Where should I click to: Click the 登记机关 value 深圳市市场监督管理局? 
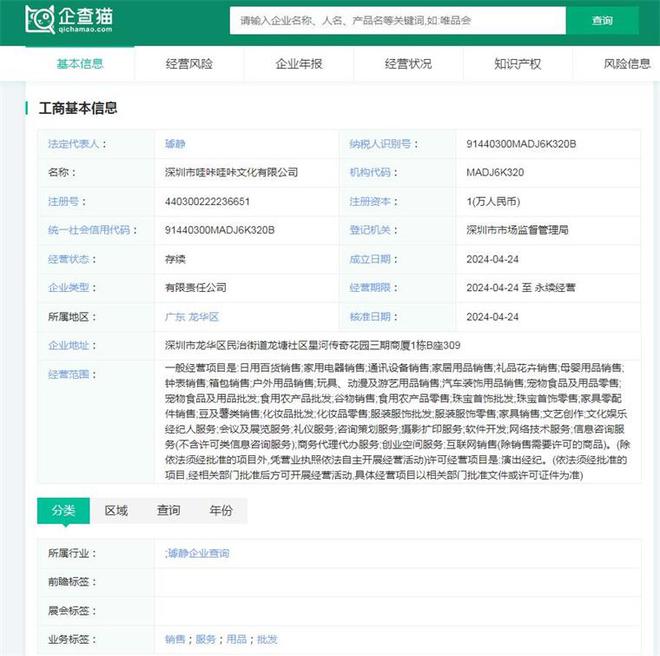pos(517,230)
